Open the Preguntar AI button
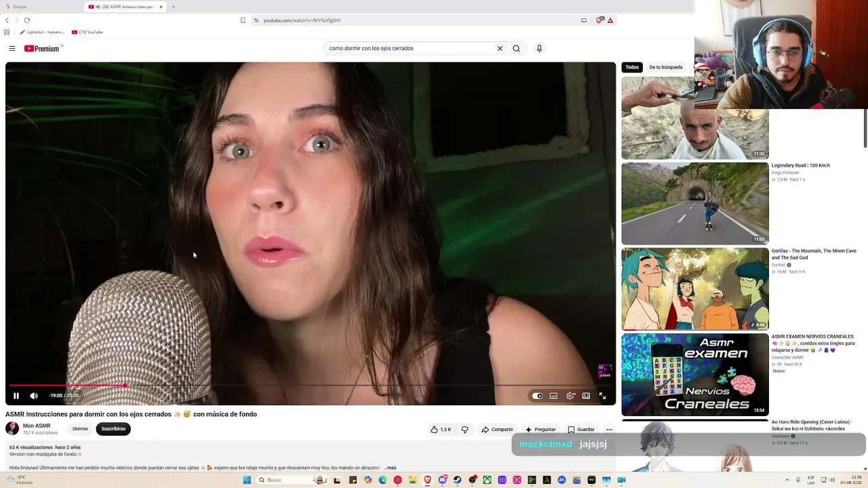The width and height of the screenshot is (868, 488). (x=540, y=429)
